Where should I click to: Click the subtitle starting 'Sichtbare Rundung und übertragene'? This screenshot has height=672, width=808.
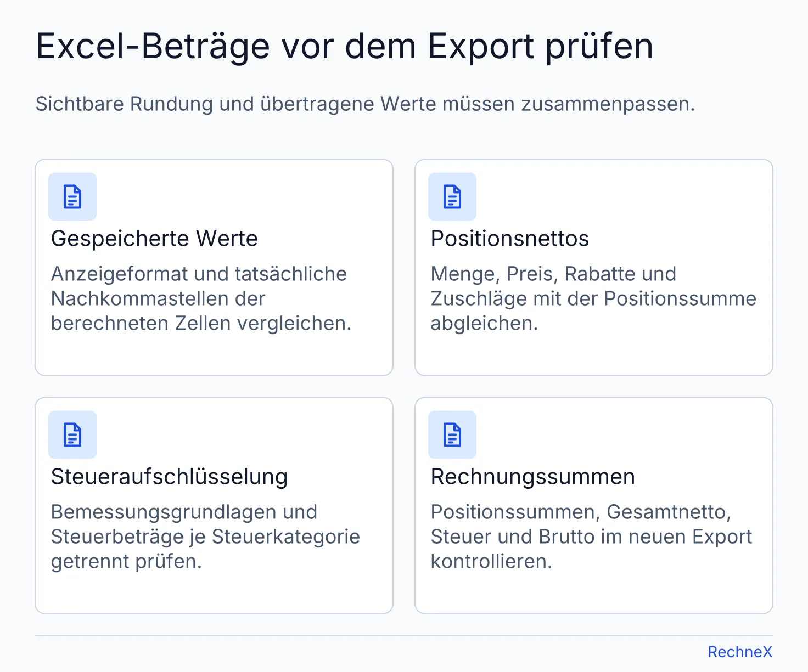pyautogui.click(x=366, y=104)
